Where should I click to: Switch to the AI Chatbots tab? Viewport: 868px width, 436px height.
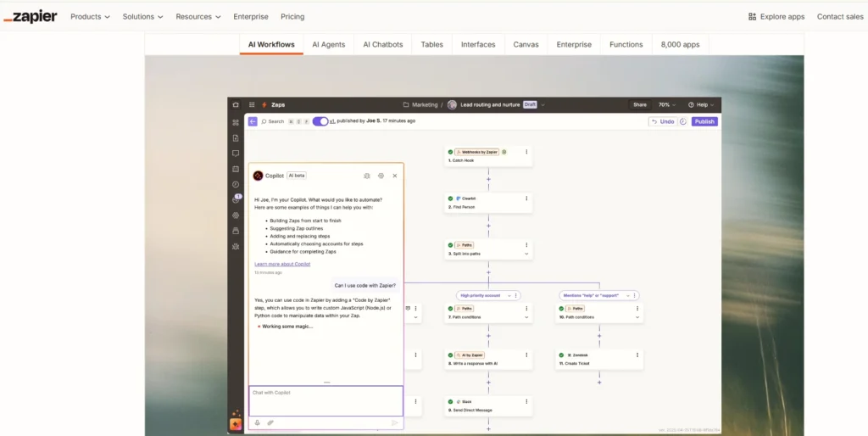pyautogui.click(x=383, y=44)
